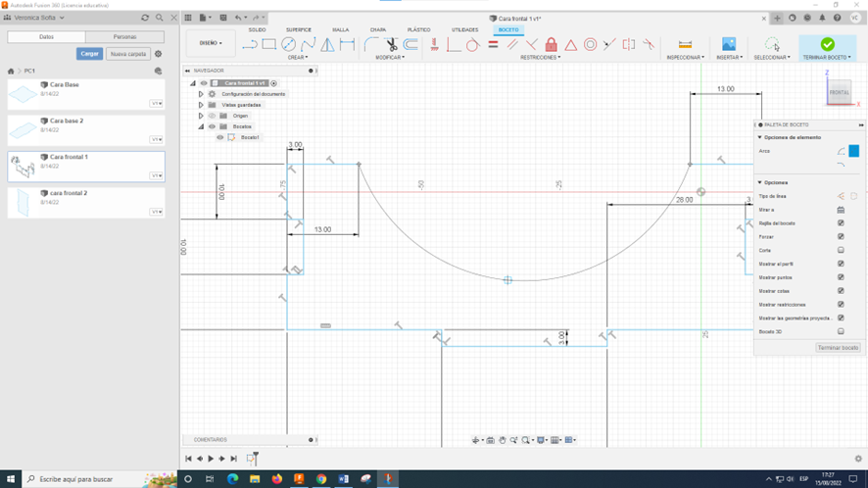Select the Fillet tool in Modificar
Image resolution: width=868 pixels, height=488 pixels.
coord(371,44)
